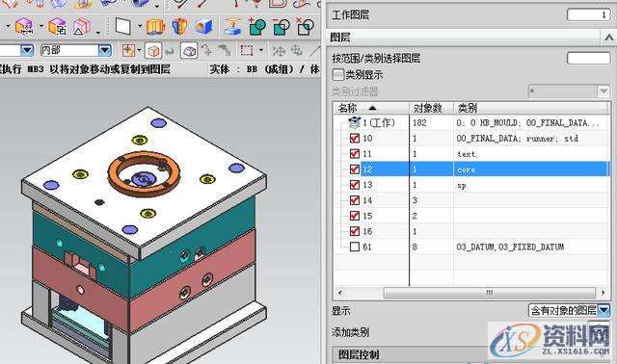The height and width of the screenshot is (364, 617).
Task: Check layer 61 visibility checkbox
Action: point(355,247)
